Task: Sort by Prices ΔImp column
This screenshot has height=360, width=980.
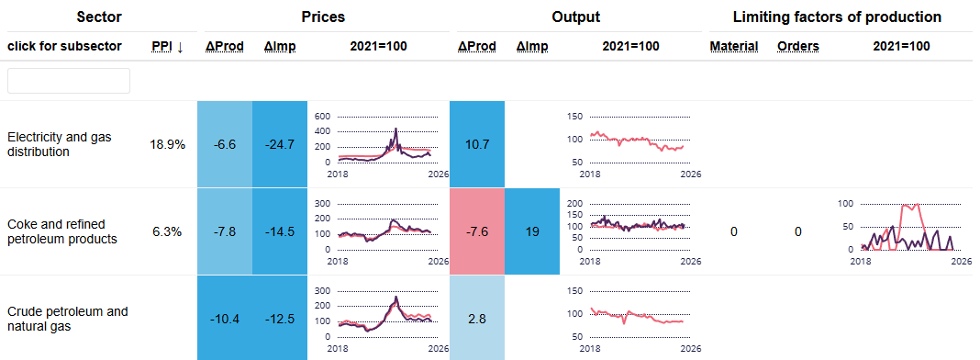Action: [x=279, y=46]
